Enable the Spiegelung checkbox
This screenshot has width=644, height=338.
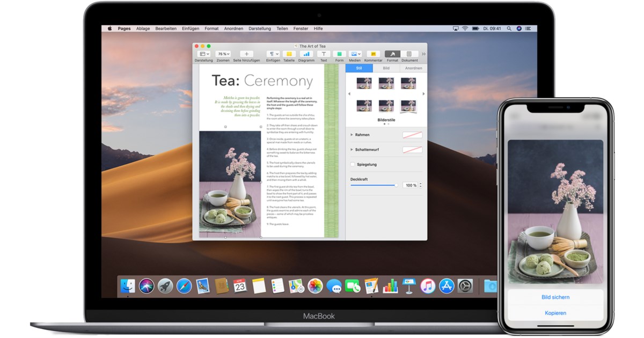(353, 164)
